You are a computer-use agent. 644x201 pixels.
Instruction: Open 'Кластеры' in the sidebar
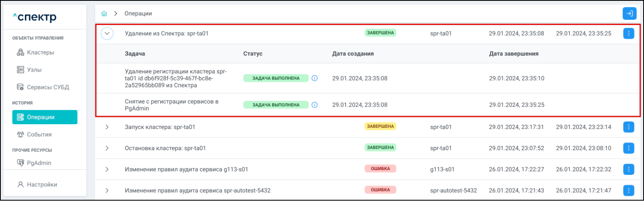(40, 53)
